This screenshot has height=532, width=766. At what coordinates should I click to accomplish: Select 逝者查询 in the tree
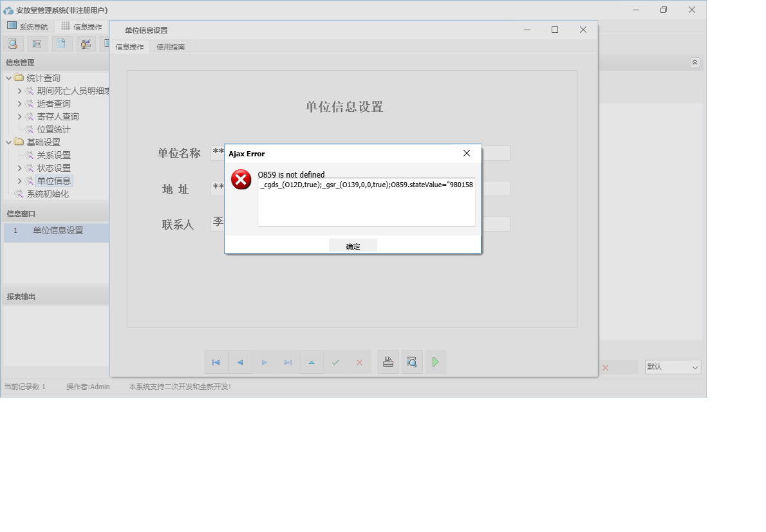53,104
